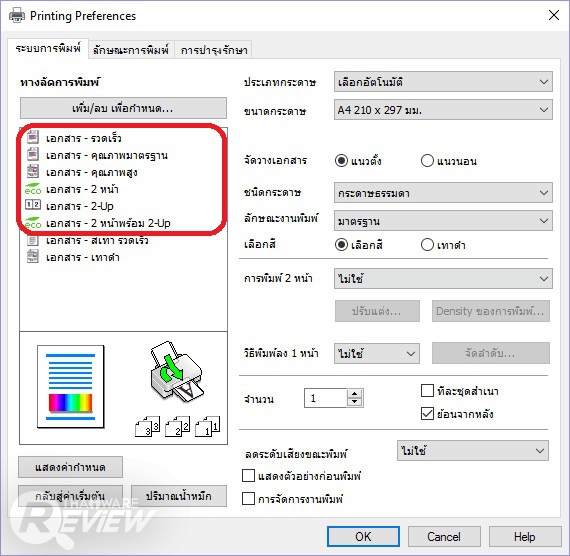Image resolution: width=570 pixels, height=556 pixels.
Task: Enable แสดงตัวอย่างก่อนพิมพ์ print preview checkbox
Action: [x=248, y=476]
